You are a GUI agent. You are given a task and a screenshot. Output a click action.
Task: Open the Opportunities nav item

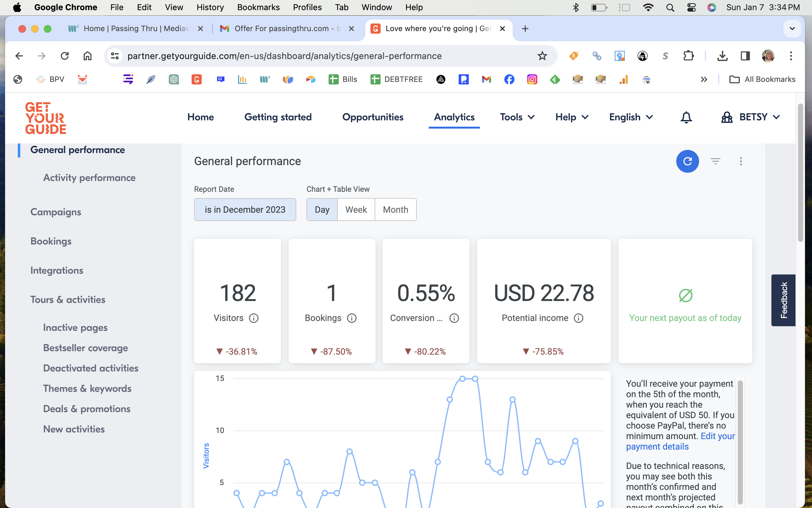click(373, 117)
